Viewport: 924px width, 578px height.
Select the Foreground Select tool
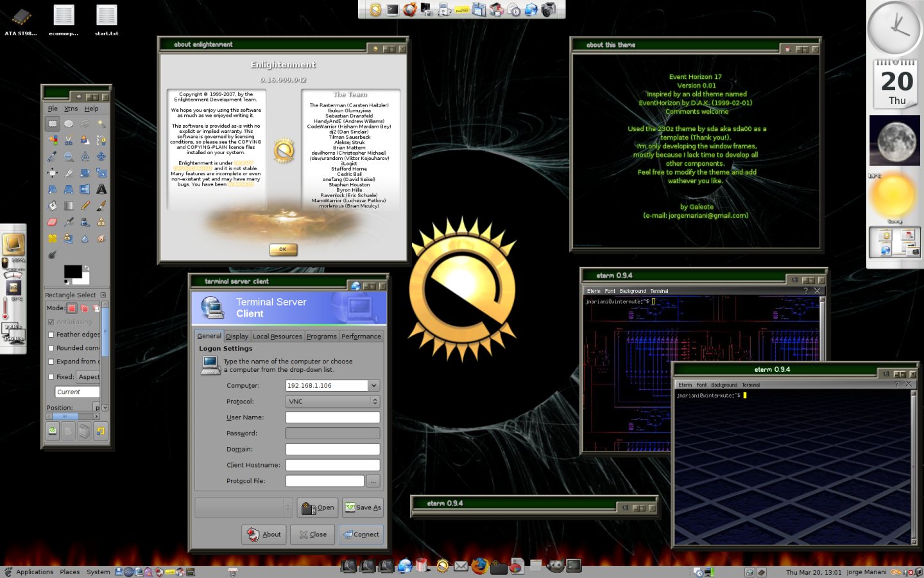85,139
